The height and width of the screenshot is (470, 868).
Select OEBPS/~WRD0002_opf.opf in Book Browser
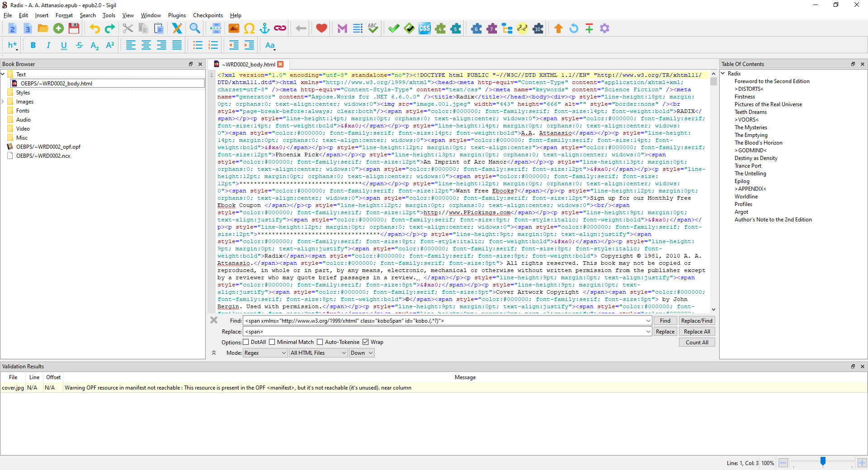(48, 147)
